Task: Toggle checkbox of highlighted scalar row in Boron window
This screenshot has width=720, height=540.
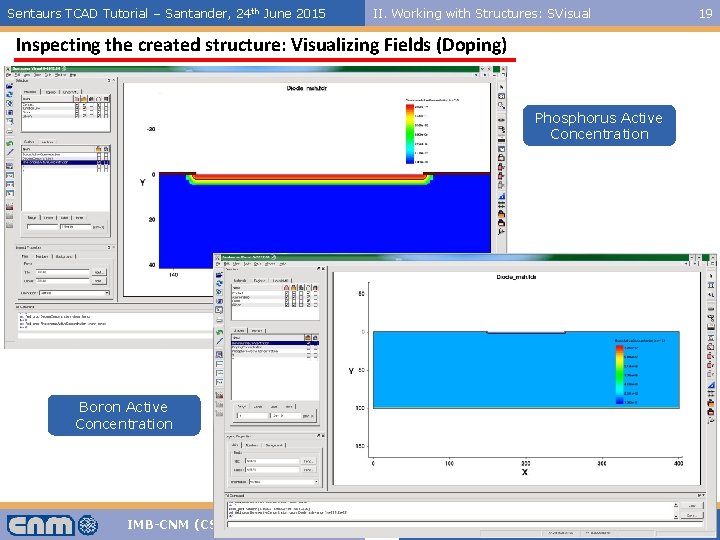Action: click(309, 343)
